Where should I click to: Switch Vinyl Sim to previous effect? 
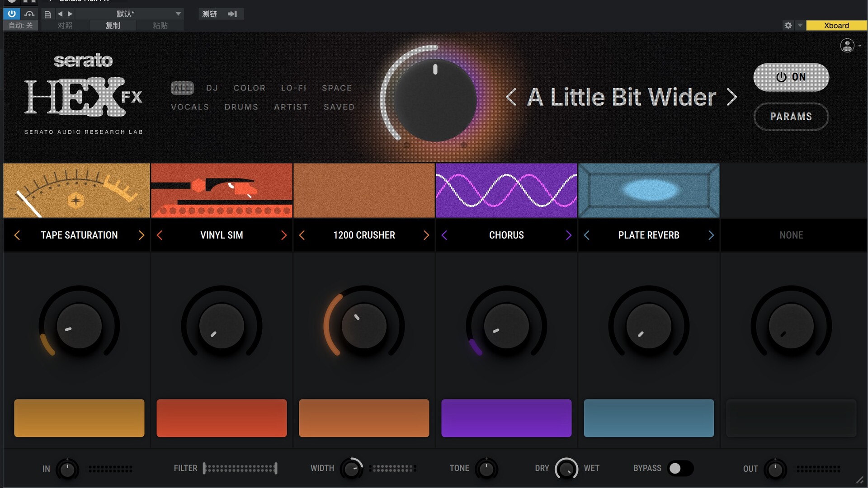(160, 235)
